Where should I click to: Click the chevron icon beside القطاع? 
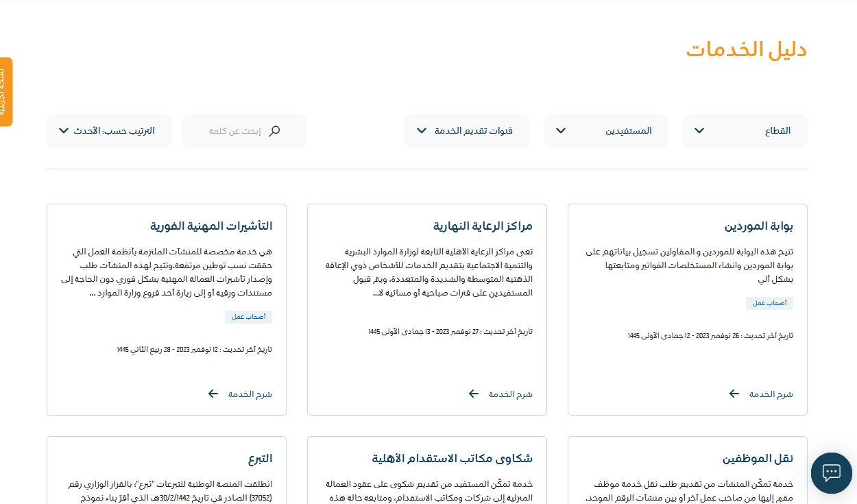(x=699, y=131)
